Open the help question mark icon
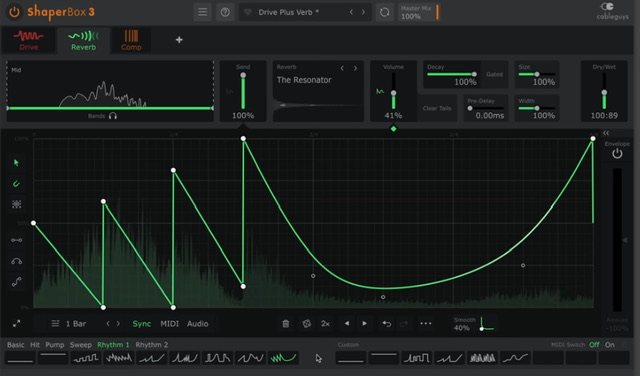The height and width of the screenshot is (376, 640). click(x=225, y=12)
